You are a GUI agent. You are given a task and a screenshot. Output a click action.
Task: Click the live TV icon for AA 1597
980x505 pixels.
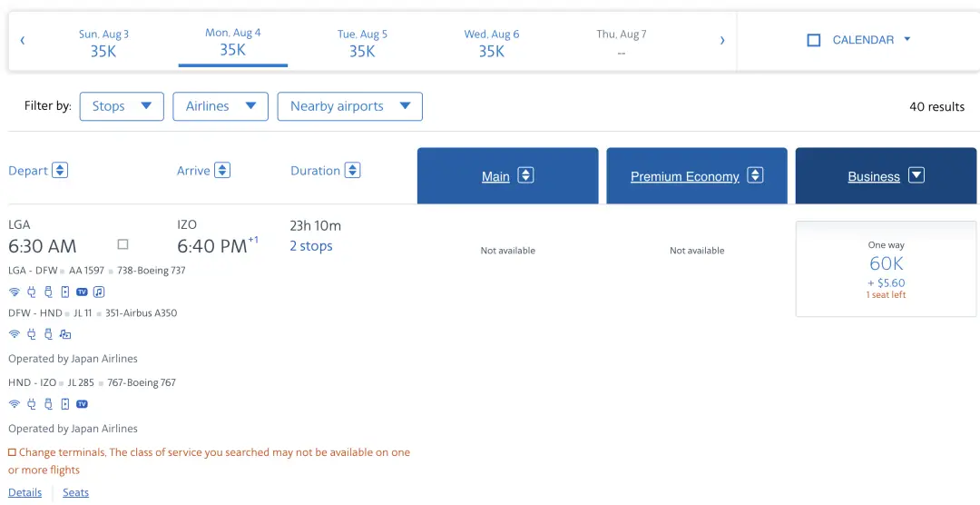coord(82,292)
